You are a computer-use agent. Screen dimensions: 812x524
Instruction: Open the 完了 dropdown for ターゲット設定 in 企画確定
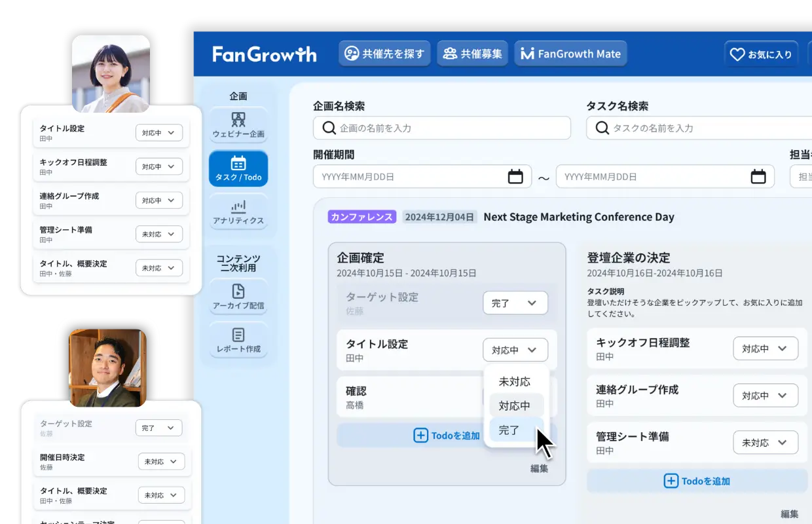[x=515, y=303]
